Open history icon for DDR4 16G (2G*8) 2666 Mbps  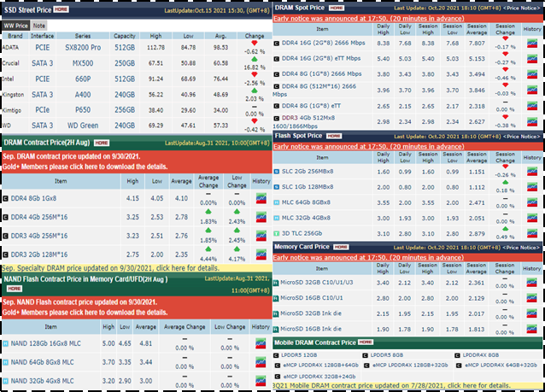(x=532, y=43)
